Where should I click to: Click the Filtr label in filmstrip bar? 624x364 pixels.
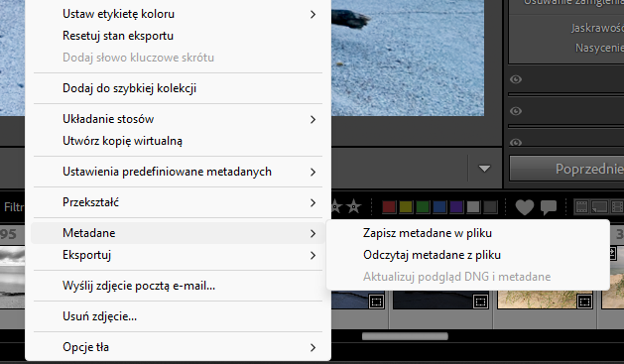tap(14, 207)
